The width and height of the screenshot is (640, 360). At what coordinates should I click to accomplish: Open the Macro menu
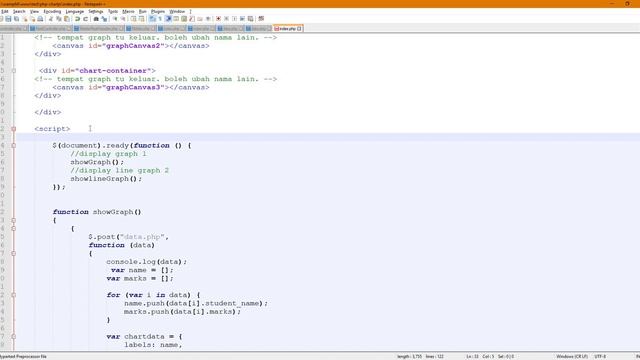point(128,11)
